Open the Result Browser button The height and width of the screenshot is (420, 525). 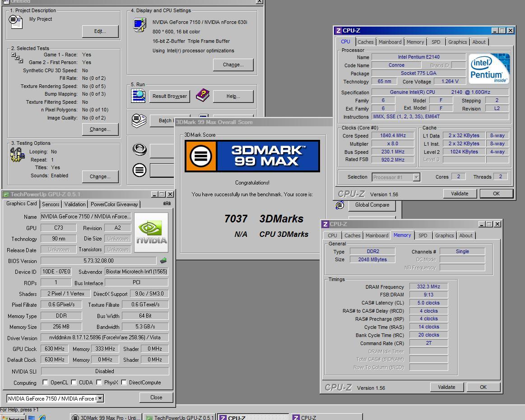[x=169, y=96]
